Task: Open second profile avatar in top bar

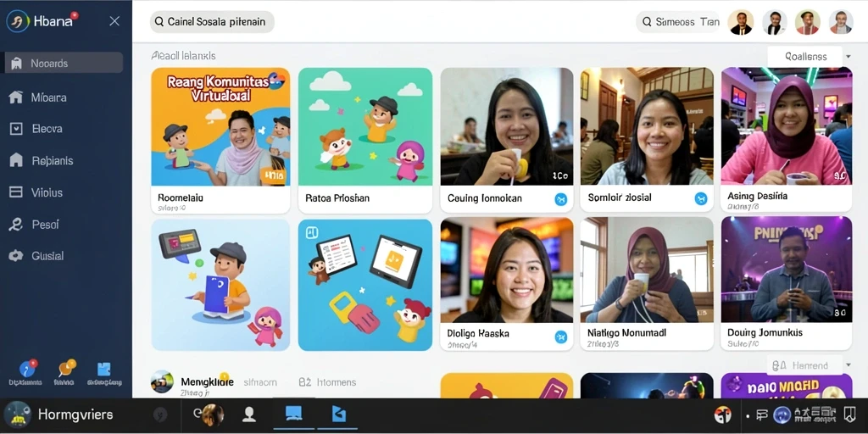Action: point(775,22)
